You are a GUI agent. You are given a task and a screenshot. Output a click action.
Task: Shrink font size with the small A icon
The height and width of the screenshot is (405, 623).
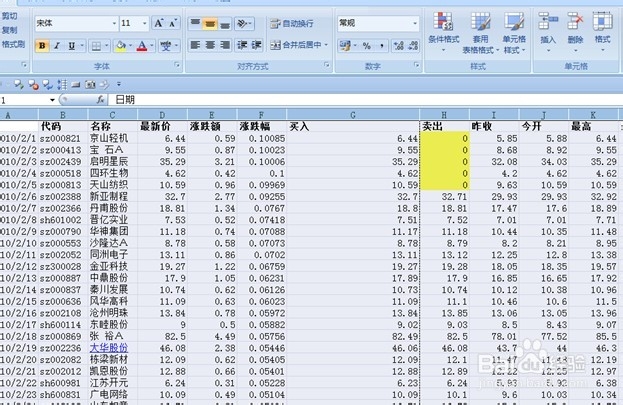172,23
